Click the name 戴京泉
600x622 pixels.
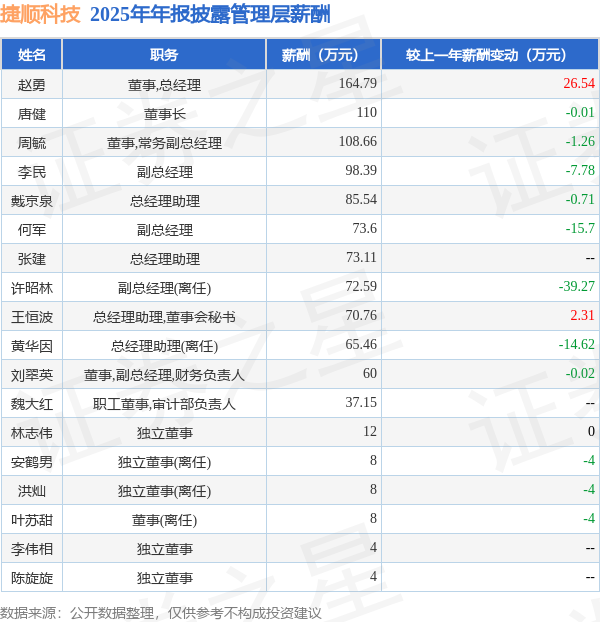point(32,201)
